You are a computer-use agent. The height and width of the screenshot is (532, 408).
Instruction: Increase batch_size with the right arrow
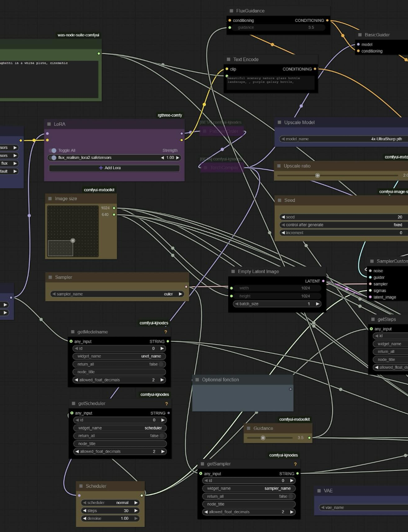(318, 304)
